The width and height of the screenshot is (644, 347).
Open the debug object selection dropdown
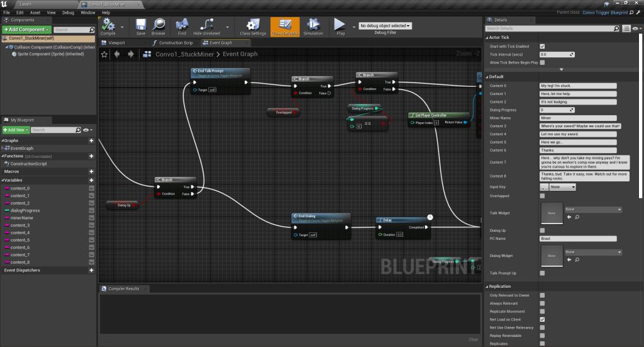tap(384, 26)
